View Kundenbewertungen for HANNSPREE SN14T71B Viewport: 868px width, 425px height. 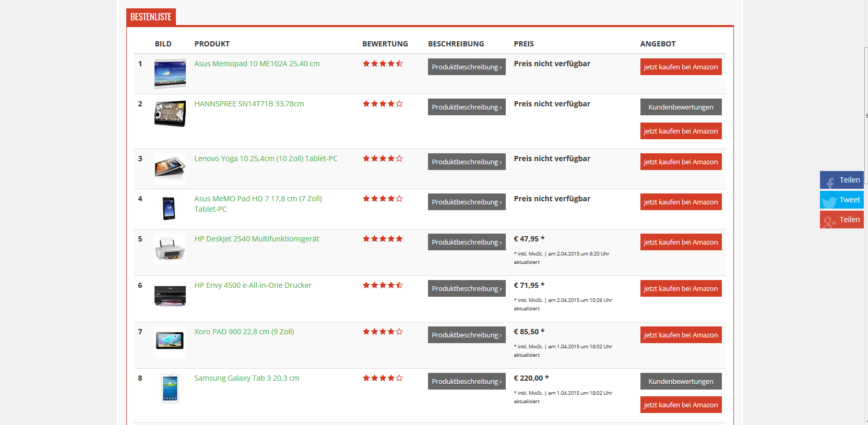point(681,107)
